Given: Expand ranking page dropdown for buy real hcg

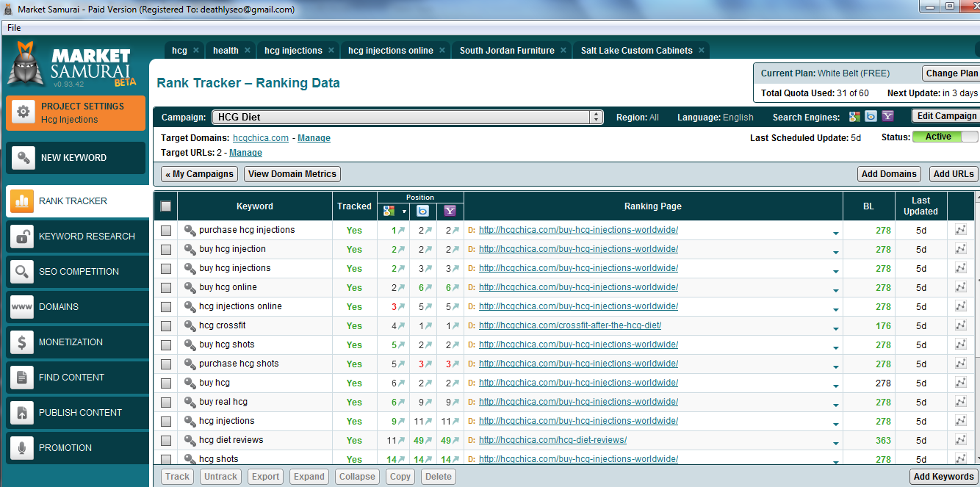Looking at the screenshot, I should (x=836, y=405).
